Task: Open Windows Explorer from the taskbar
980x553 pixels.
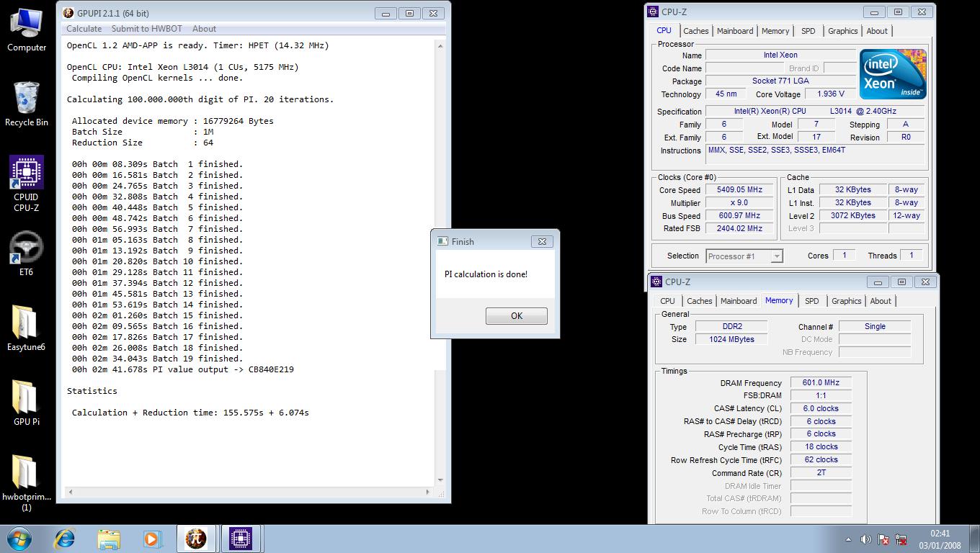Action: pos(109,539)
